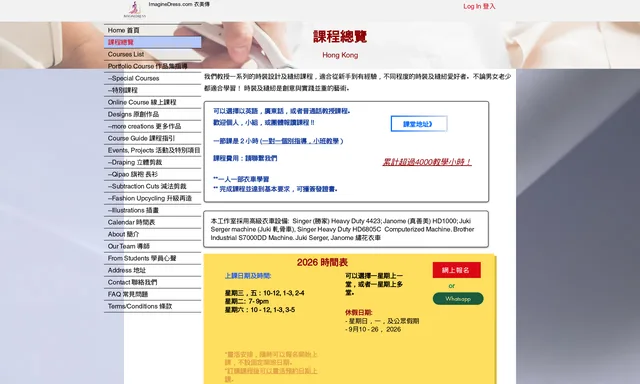
Task: Open Designs 原創作品 page
Action: click(152, 114)
